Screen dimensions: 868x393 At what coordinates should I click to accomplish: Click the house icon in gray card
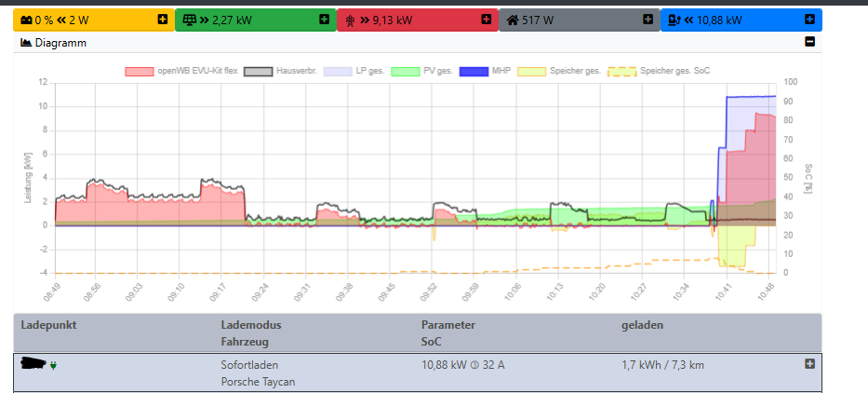[x=513, y=20]
